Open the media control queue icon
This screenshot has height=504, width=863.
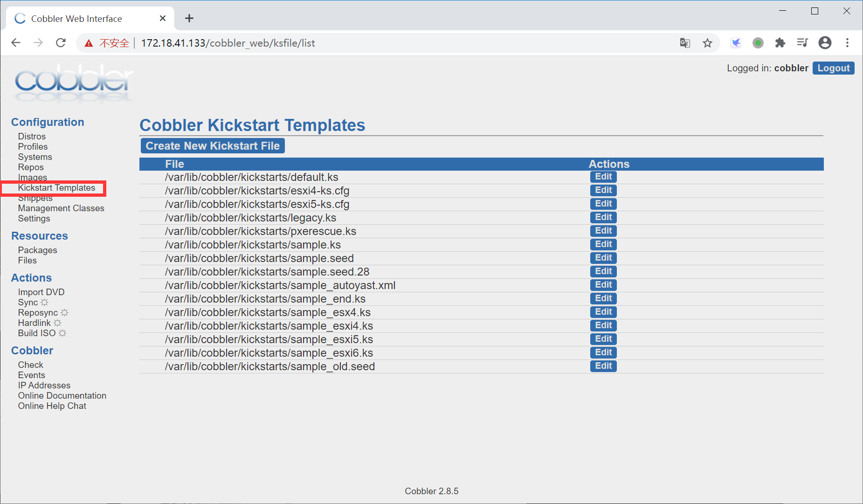point(802,43)
